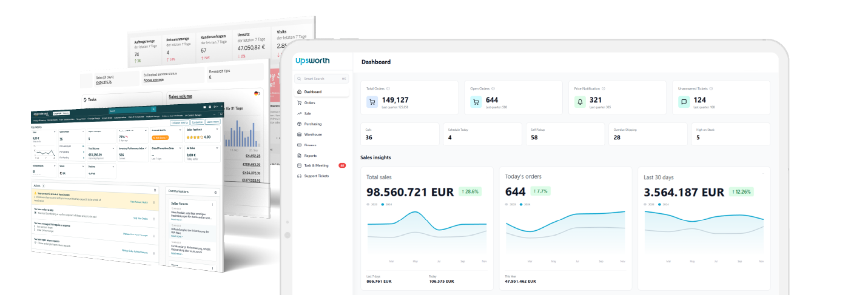Click the 12.26% badge in Last 30 days
Screen dimensions: 868x295
pos(741,191)
